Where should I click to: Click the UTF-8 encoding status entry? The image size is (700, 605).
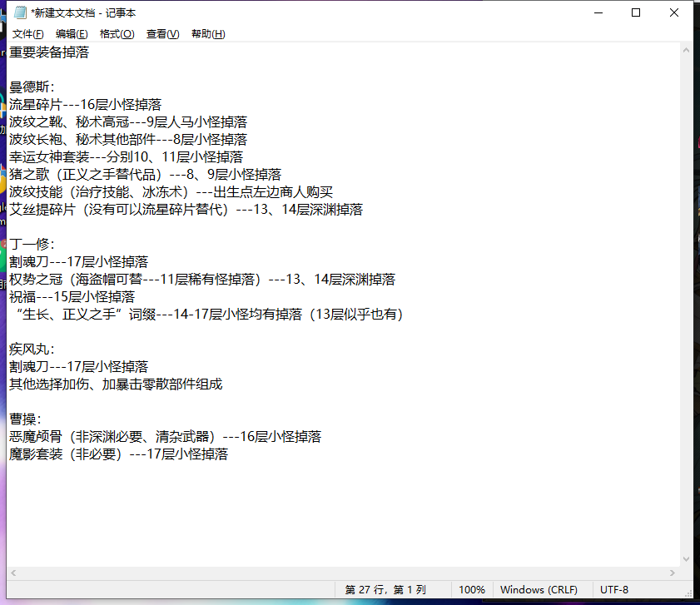[x=613, y=590]
